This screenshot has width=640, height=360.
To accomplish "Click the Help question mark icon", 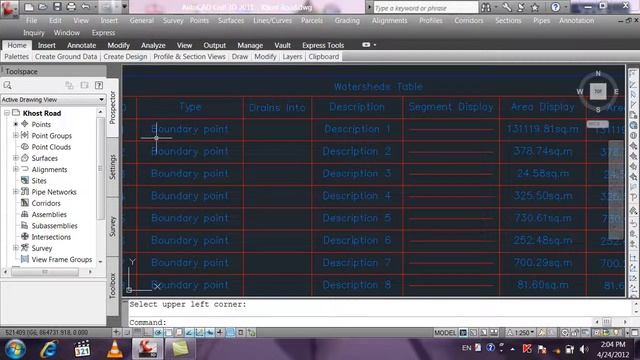I will (555, 7).
